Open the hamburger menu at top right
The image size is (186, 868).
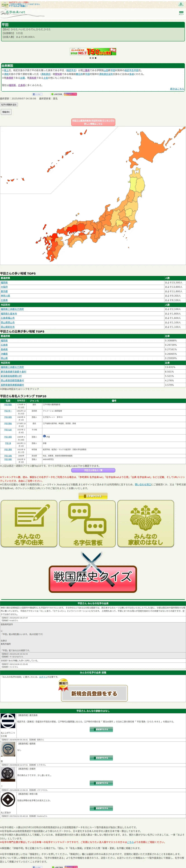click(181, 13)
